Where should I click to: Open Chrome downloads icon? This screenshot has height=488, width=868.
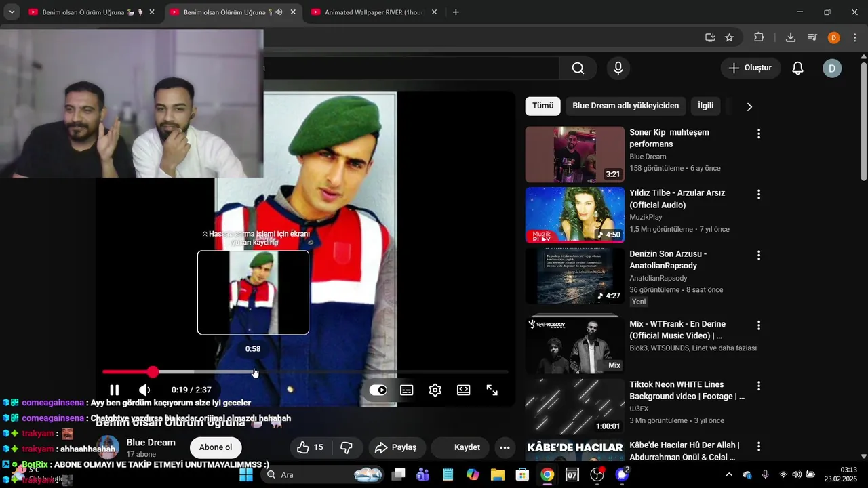click(x=790, y=37)
